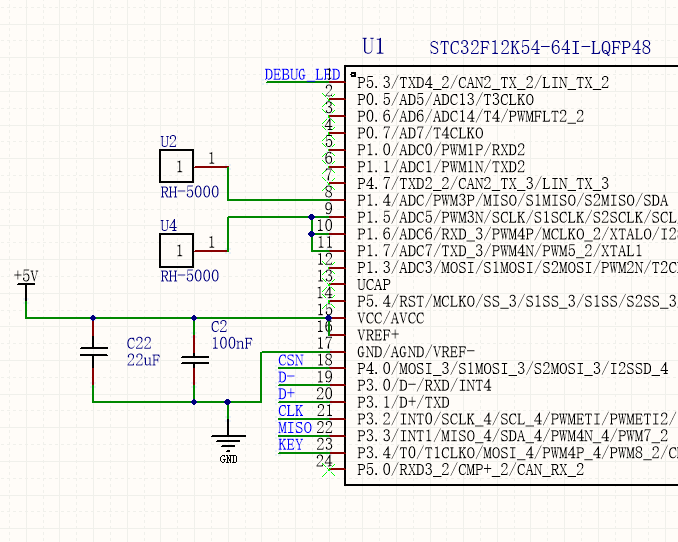Click pin name P1.1/ADC1/PWM1N/TXD2
The width and height of the screenshot is (678, 542).
click(x=441, y=167)
